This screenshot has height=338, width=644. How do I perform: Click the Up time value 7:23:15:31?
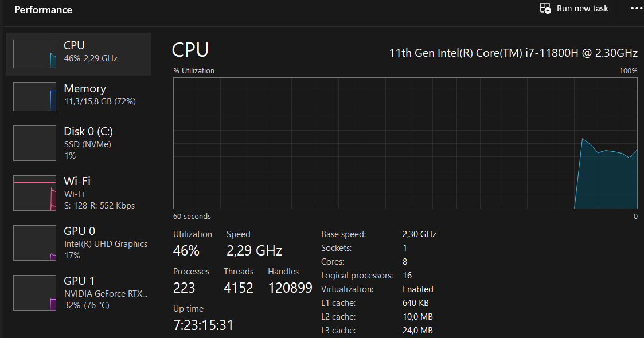pos(203,325)
